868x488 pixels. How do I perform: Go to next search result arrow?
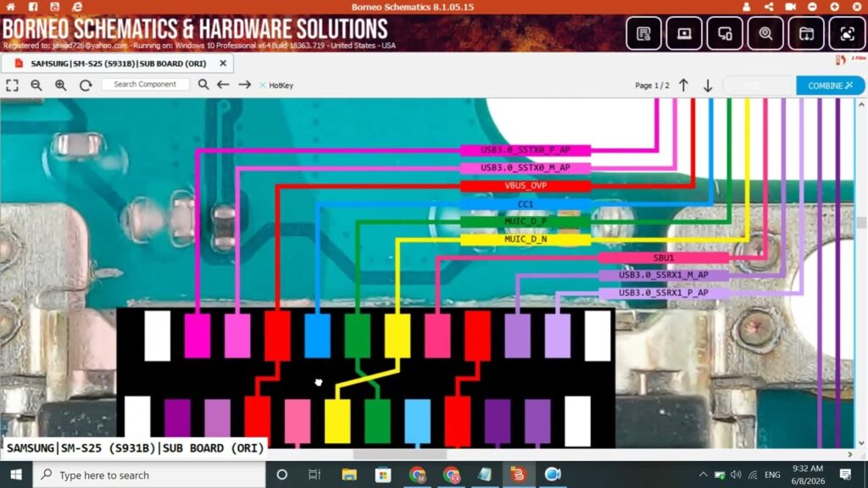coord(245,85)
